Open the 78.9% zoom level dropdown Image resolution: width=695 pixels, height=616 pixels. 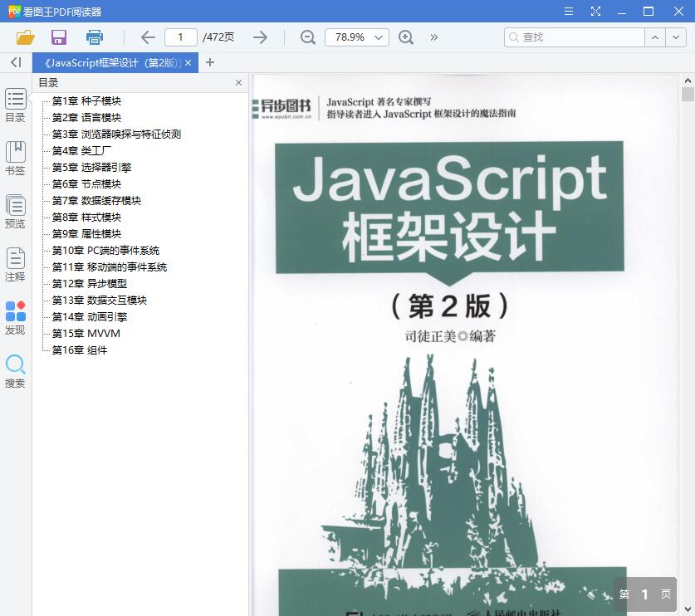click(x=357, y=37)
